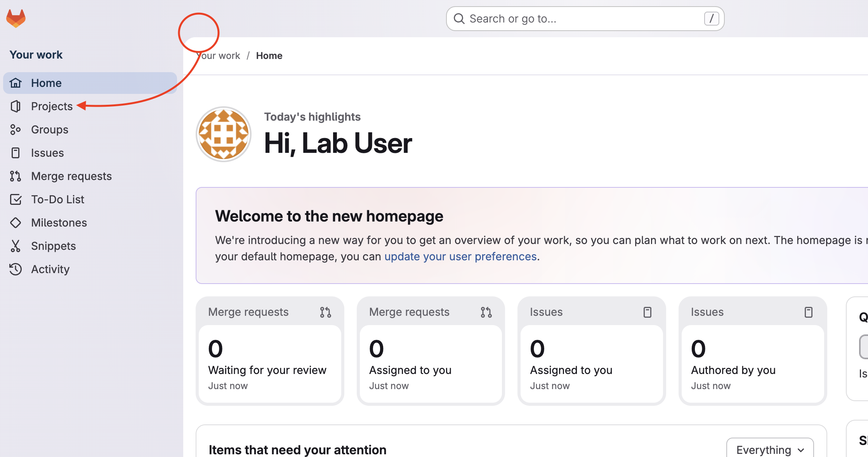This screenshot has width=868, height=457.
Task: Click the Projects icon in sidebar
Action: [16, 106]
